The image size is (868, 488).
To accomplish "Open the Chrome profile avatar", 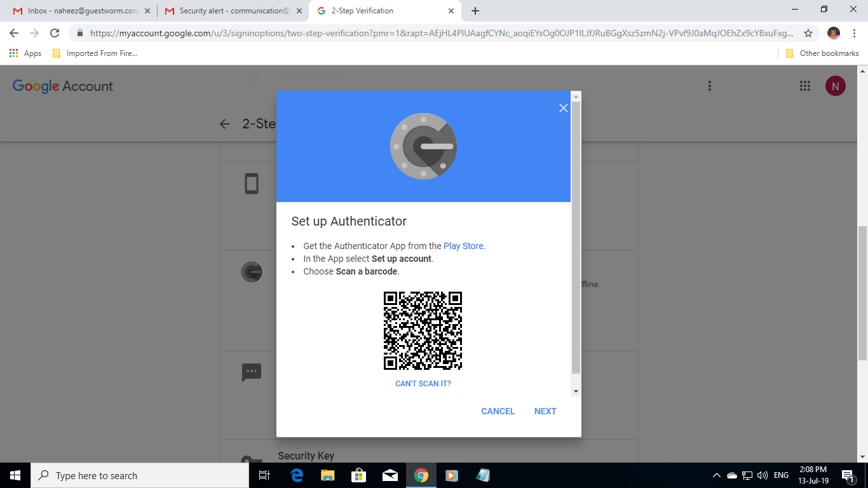I will 834,33.
